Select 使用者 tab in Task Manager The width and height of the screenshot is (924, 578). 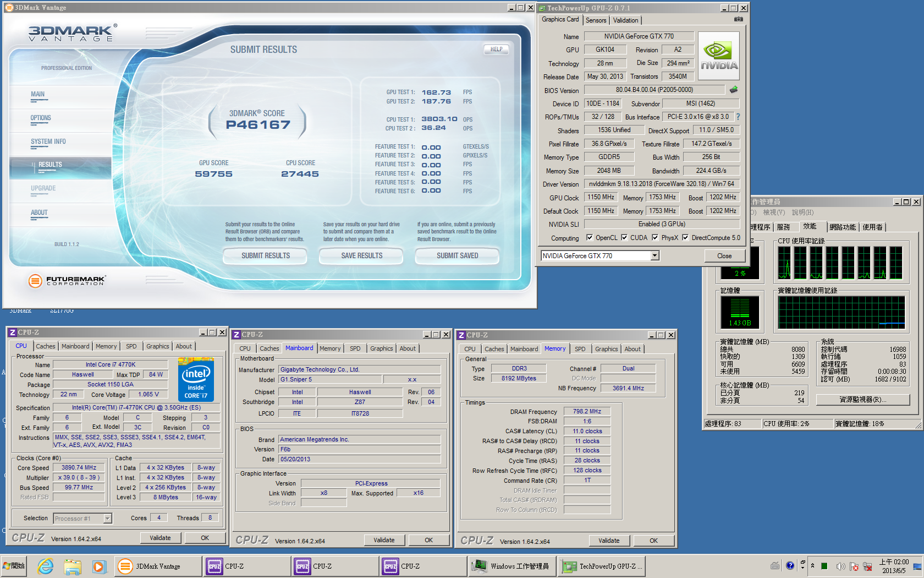coord(872,227)
